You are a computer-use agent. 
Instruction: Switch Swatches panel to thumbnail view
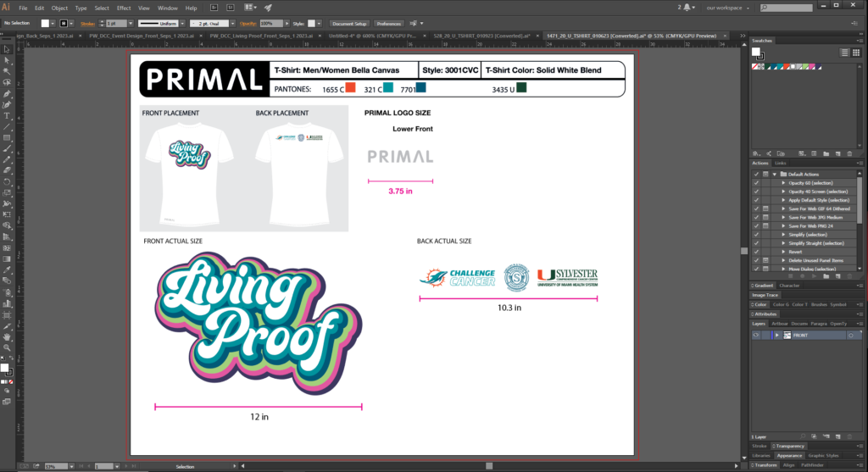point(856,53)
